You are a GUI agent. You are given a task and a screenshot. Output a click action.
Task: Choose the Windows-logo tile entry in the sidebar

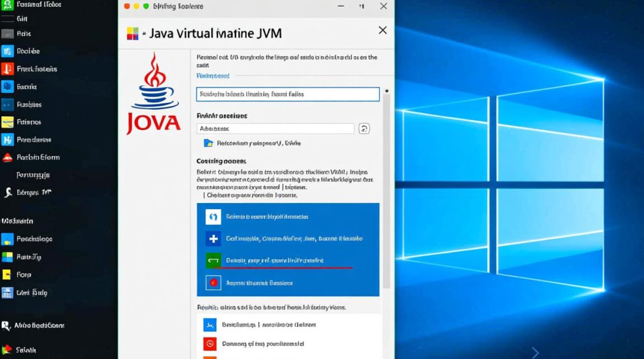pos(7,257)
